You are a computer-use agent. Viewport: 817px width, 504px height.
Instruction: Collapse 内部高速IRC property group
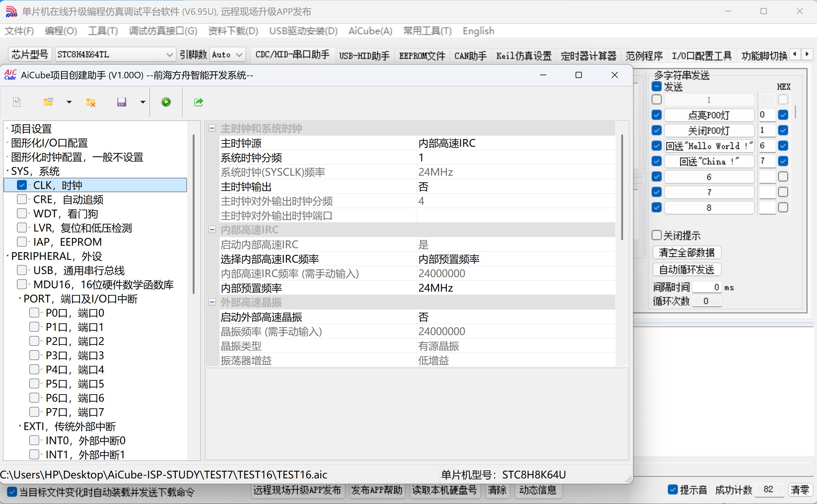212,230
